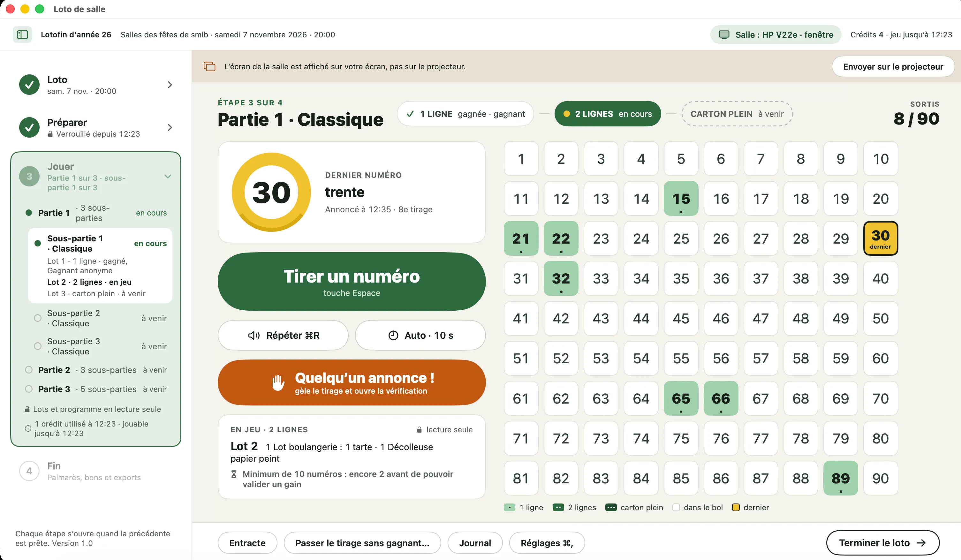961x560 pixels.
Task: Click the big yellow 30 ball
Action: [271, 192]
